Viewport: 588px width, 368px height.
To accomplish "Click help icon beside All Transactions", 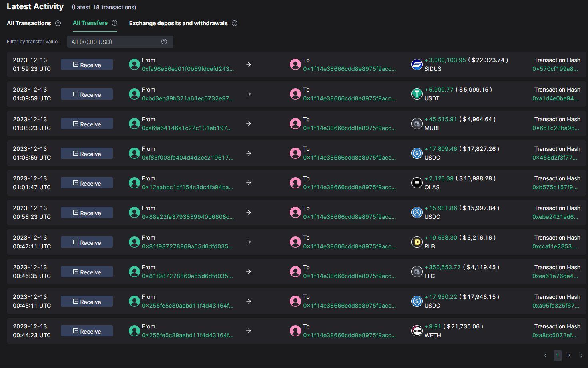I will pyautogui.click(x=58, y=23).
